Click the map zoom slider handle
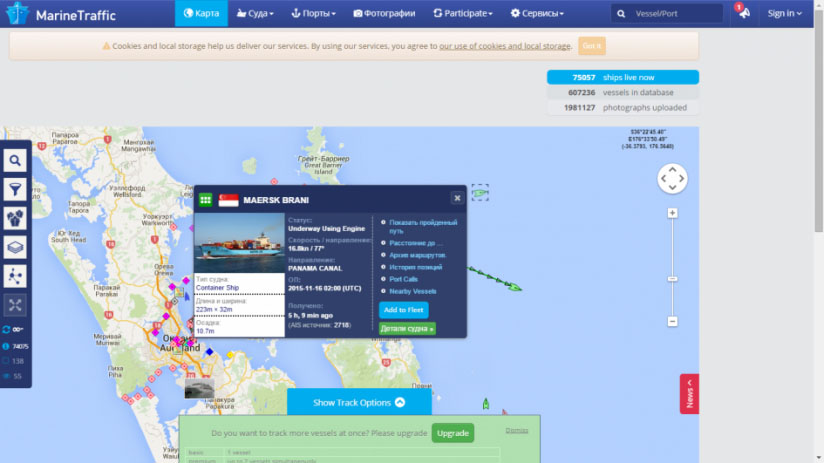Screen dimensions: 824x463 click(x=672, y=279)
